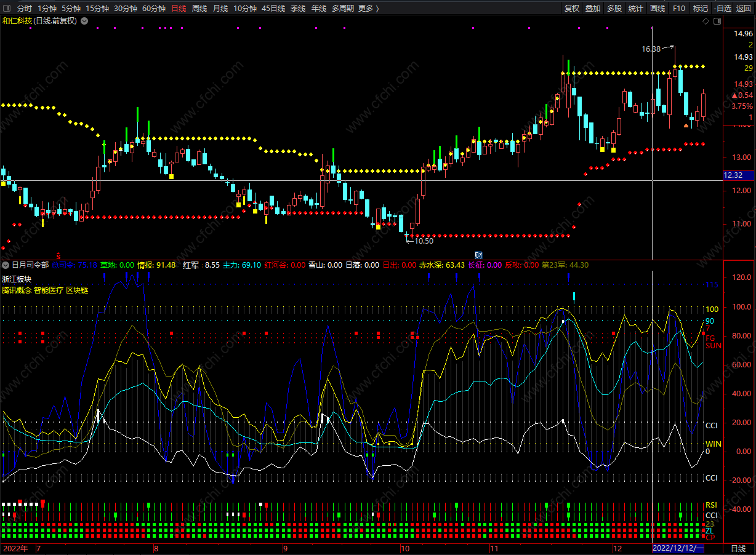Open F10 company information
The height and width of the screenshot is (555, 756).
tap(678, 9)
